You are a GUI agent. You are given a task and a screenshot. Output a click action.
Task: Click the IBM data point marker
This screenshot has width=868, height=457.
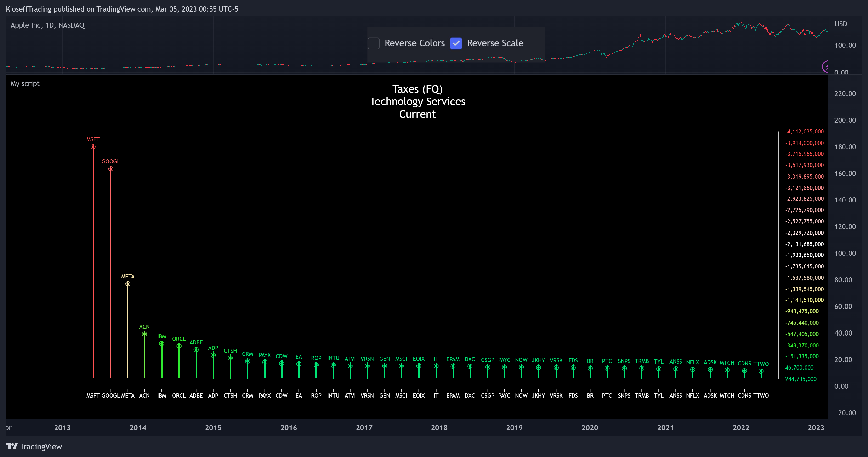(162, 344)
